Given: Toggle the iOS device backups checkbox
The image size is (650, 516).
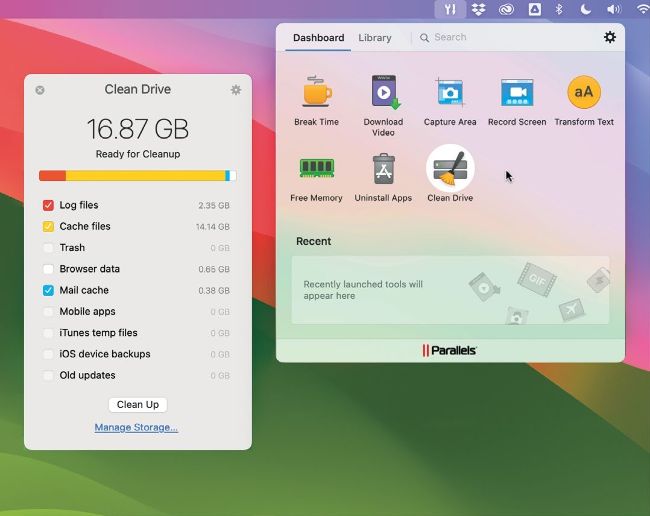Looking at the screenshot, I should (48, 354).
